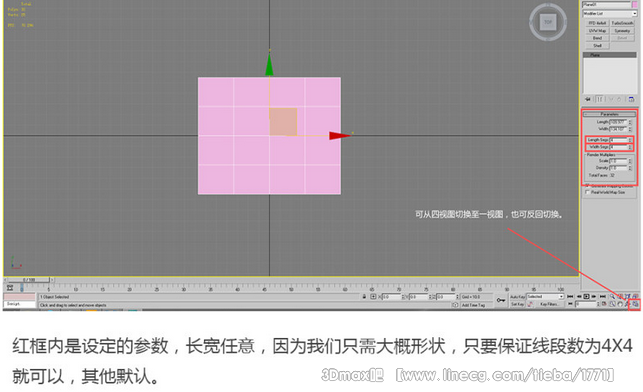Click the current frame number field
This screenshot has height=392, width=643.
pos(586,304)
